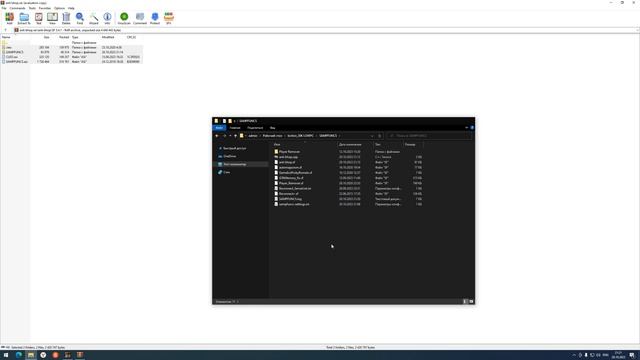Select the SAMPFUNCS.log file in Explorer
The width and height of the screenshot is (640, 360).
[x=290, y=199]
